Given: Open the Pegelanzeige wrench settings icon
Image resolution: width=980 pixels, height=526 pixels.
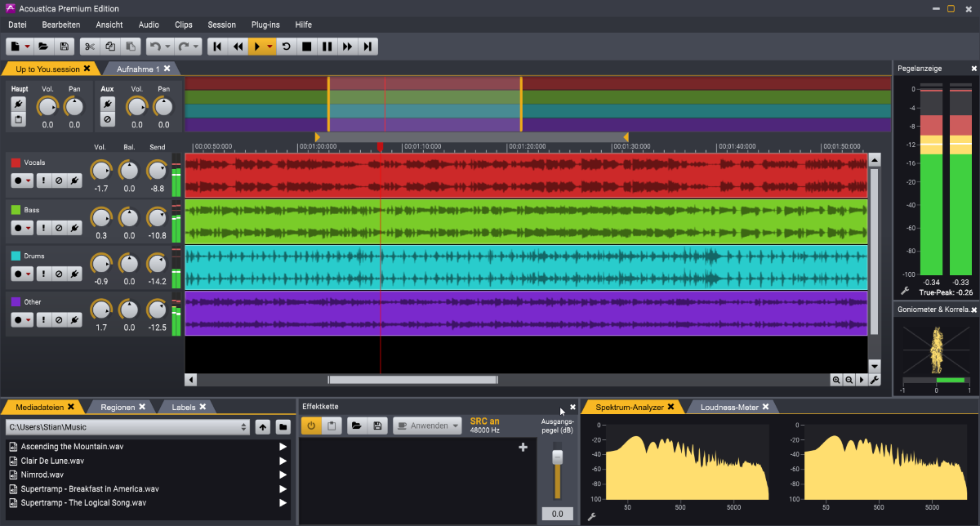Looking at the screenshot, I should (905, 291).
